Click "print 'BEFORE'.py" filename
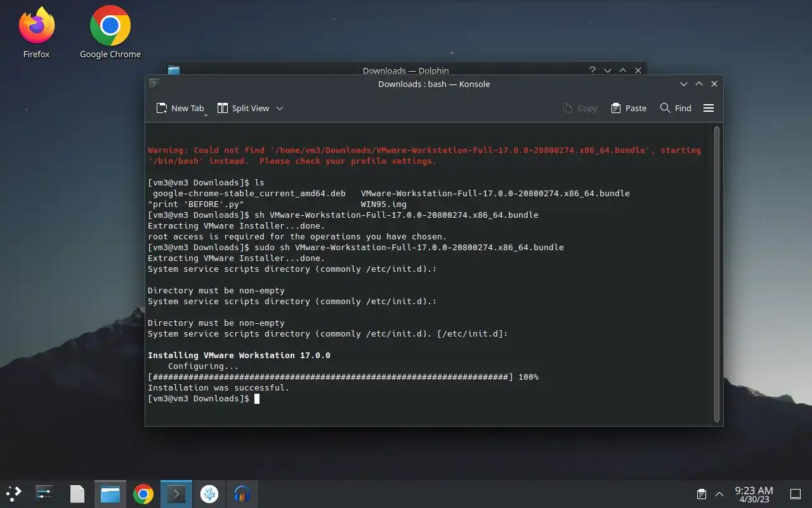 pyautogui.click(x=195, y=204)
